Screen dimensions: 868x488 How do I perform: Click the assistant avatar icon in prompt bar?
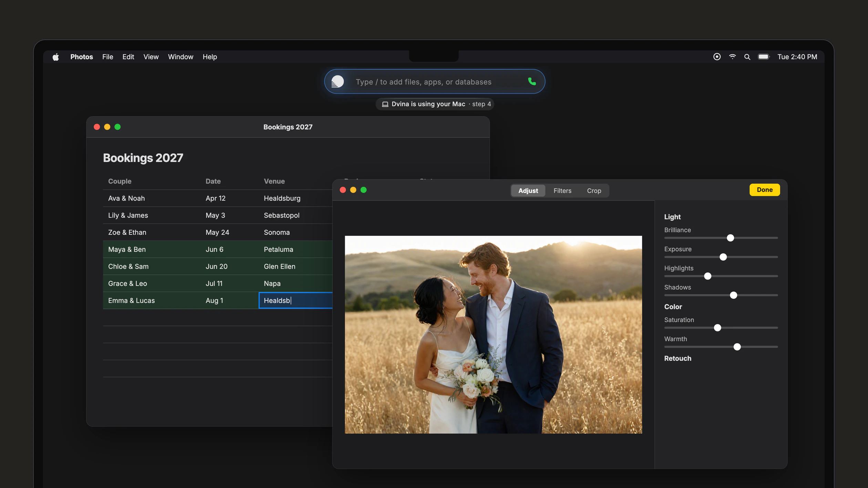[x=338, y=82]
